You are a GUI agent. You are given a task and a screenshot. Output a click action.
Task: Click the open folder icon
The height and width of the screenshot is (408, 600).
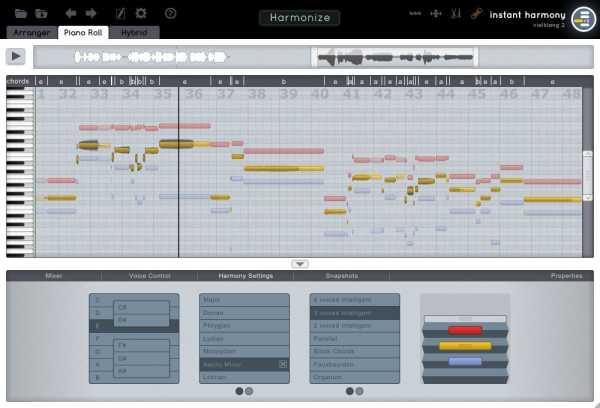(x=40, y=13)
